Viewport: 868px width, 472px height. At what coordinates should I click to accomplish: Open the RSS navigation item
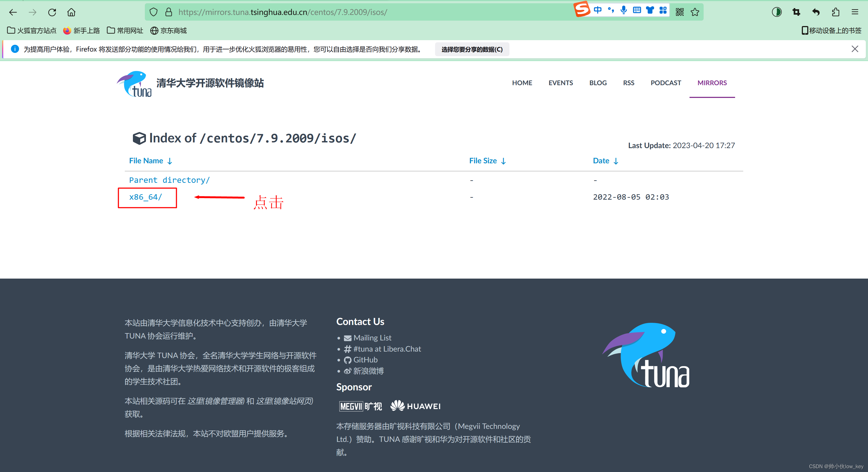pyautogui.click(x=628, y=83)
